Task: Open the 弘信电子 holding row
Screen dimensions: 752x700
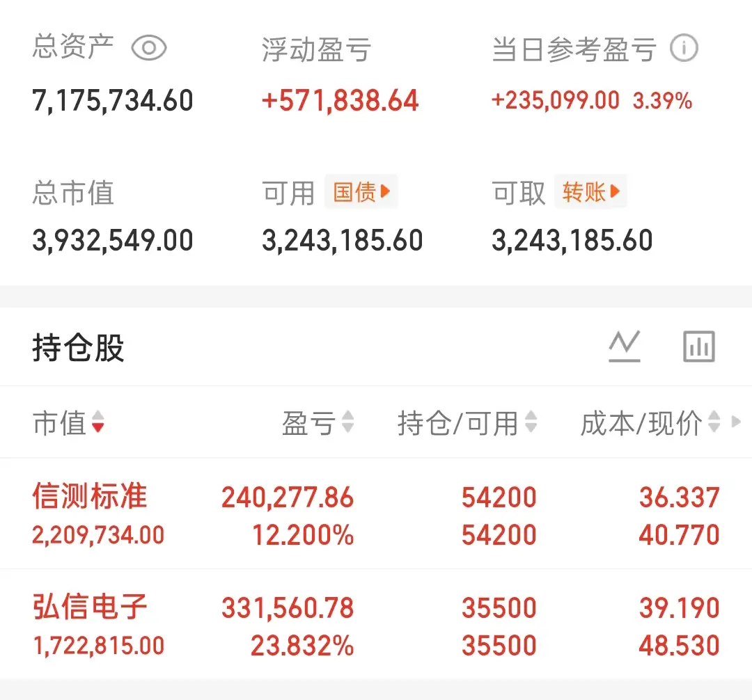Action: point(376,624)
